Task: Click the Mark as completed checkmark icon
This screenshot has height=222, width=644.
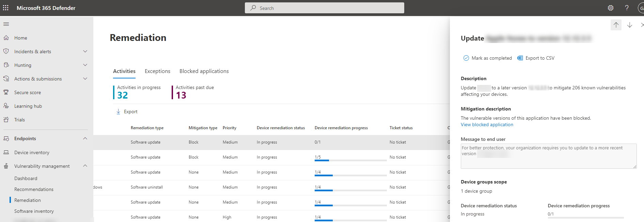Action: (x=466, y=58)
